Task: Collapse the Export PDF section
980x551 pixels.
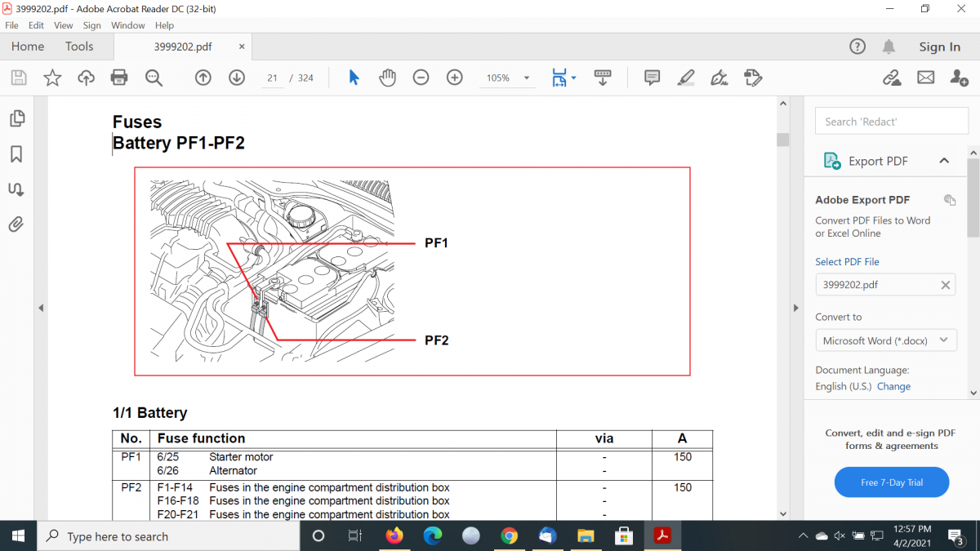Action: (944, 161)
